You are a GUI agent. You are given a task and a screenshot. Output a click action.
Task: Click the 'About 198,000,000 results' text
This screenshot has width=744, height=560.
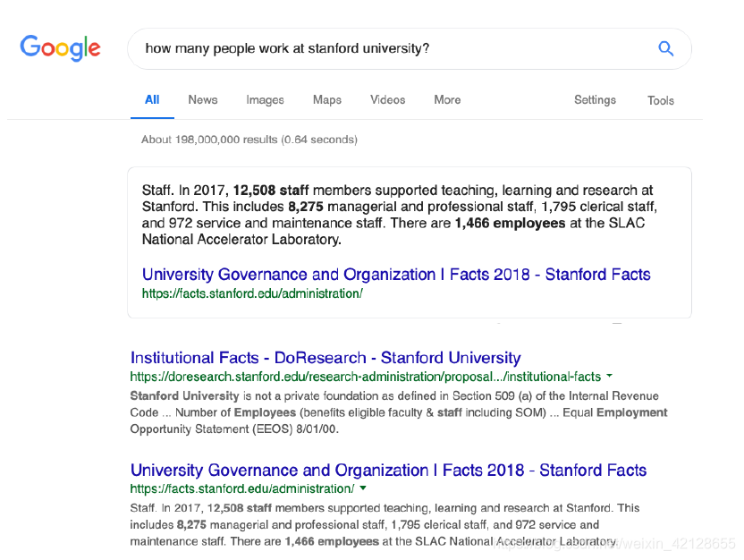(x=249, y=140)
